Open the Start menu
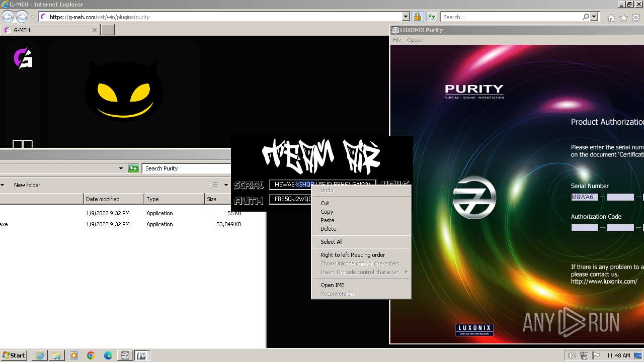Screen dimensions: 644x362 [15, 355]
